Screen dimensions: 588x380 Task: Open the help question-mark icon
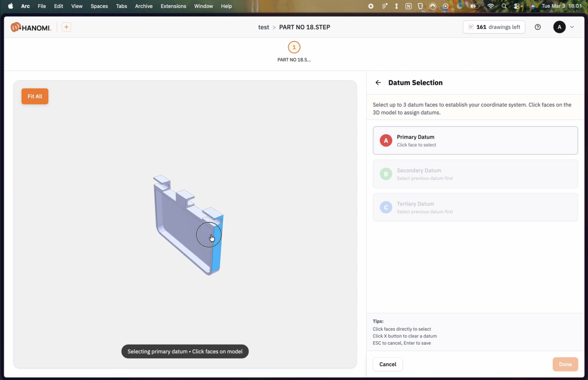pyautogui.click(x=538, y=27)
